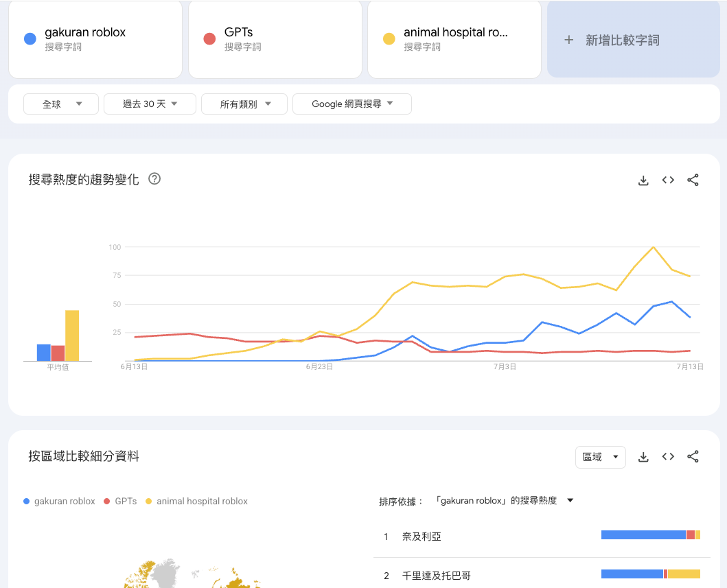Download the interest over time chart data
This screenshot has width=727, height=588.
643,180
